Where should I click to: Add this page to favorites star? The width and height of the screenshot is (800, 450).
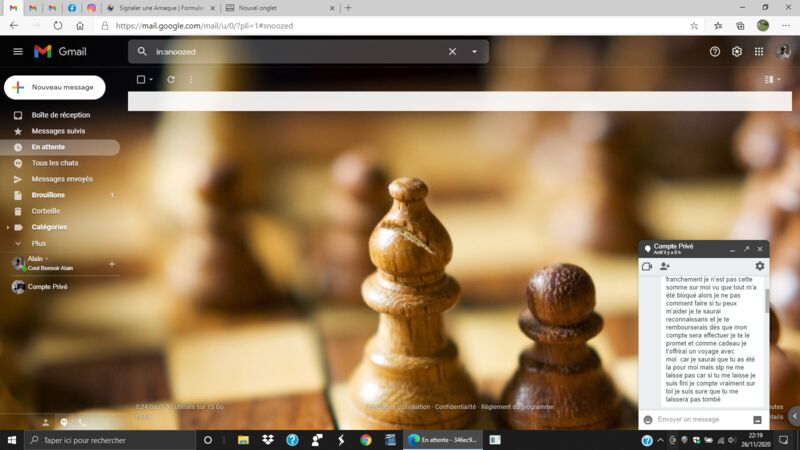[694, 26]
